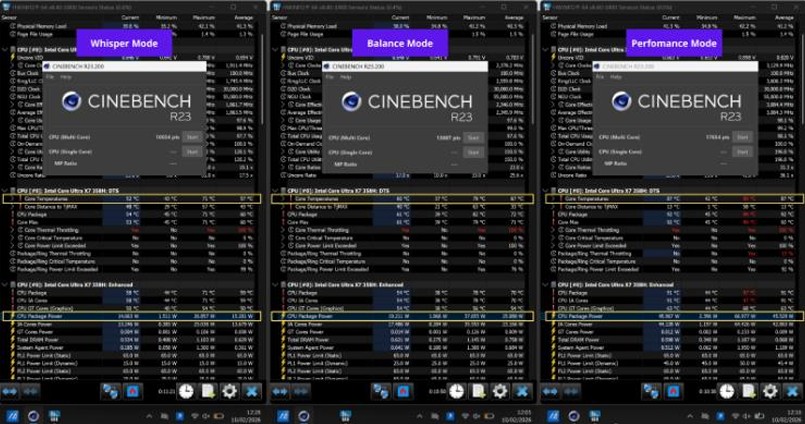Click the blue-and-red square icon in Performance Mode toolbar

[x=674, y=392]
